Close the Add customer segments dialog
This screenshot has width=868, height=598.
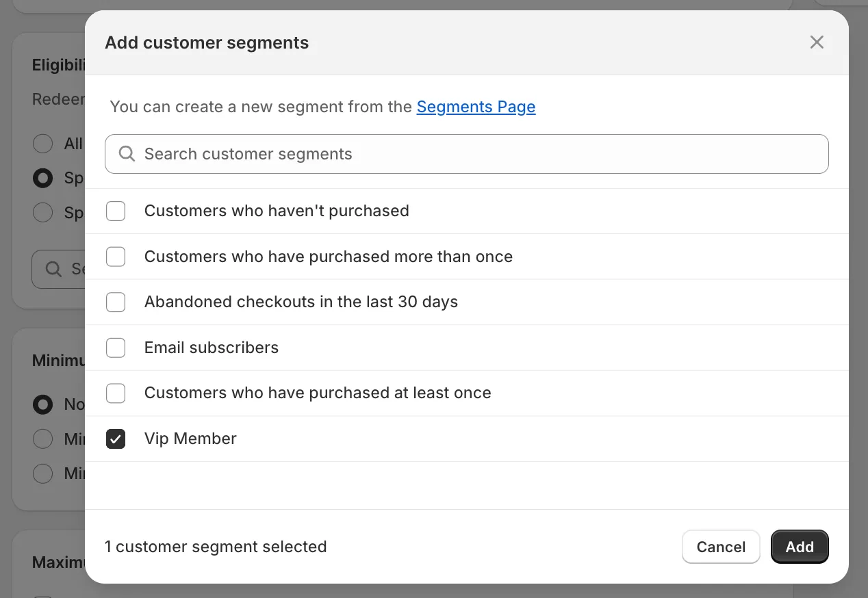click(817, 42)
